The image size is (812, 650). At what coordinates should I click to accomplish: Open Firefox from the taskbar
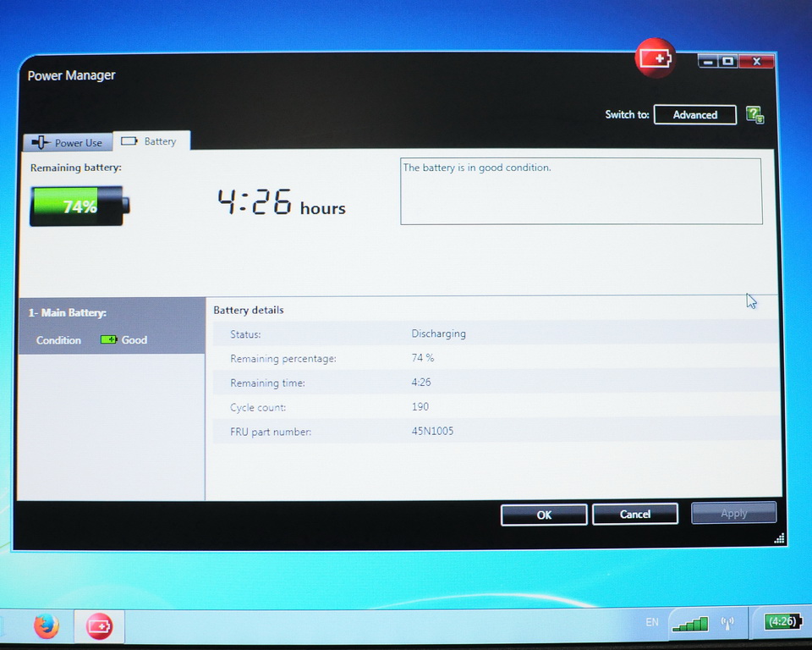coord(47,625)
